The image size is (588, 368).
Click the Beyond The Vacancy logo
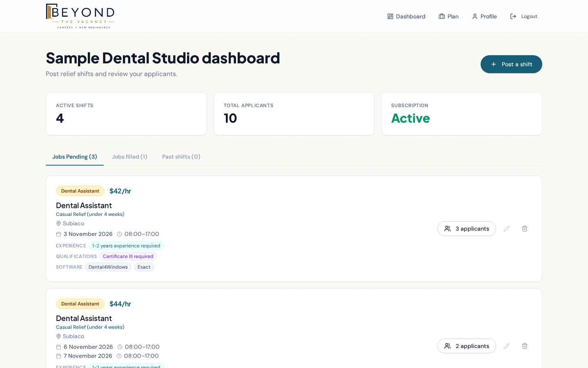point(80,16)
